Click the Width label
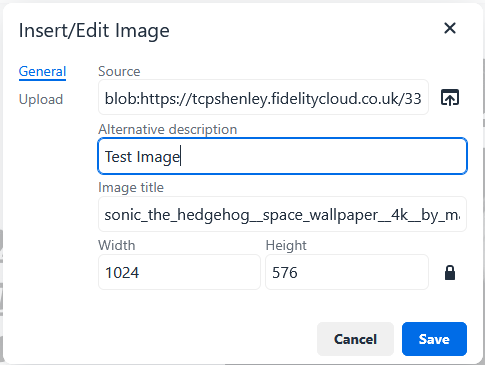 117,245
